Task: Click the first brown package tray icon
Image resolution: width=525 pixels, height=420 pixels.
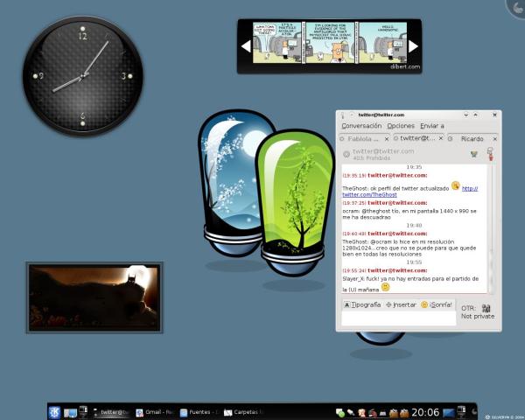Action: (393, 413)
